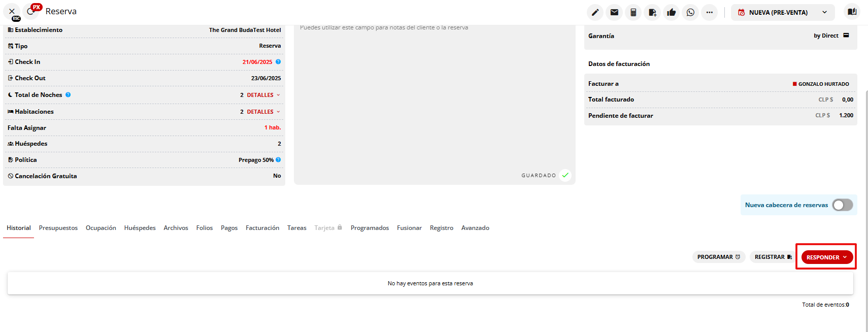Image resolution: width=868 pixels, height=332 pixels.
Task: Expand DETALLES for Total de Noches
Action: (263, 95)
